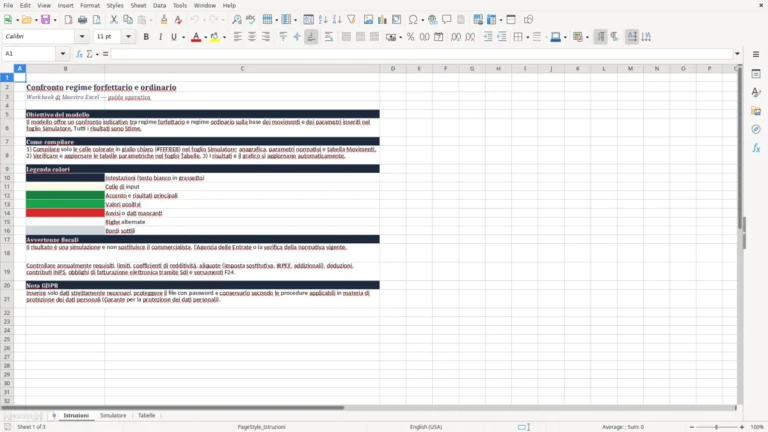The image size is (768, 432).
Task: Click the Increase Indent icon
Action: tap(488, 37)
